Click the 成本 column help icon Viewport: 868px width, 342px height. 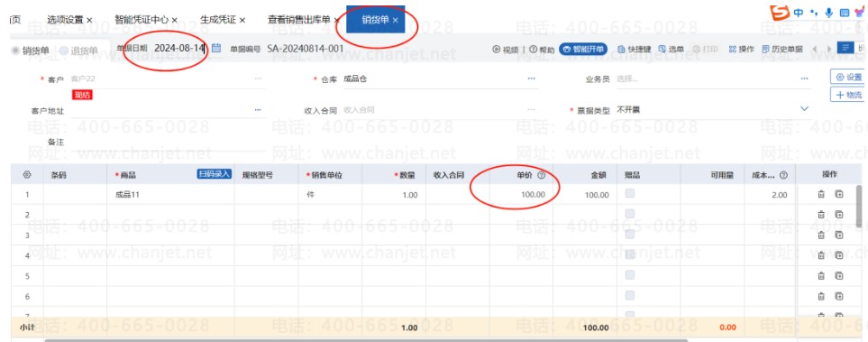783,175
